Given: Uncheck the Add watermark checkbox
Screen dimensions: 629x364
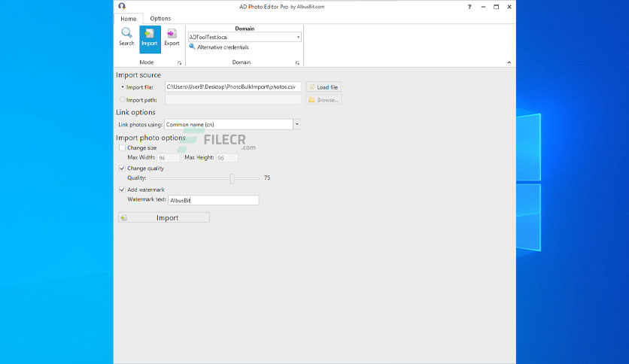Looking at the screenshot, I should (122, 190).
